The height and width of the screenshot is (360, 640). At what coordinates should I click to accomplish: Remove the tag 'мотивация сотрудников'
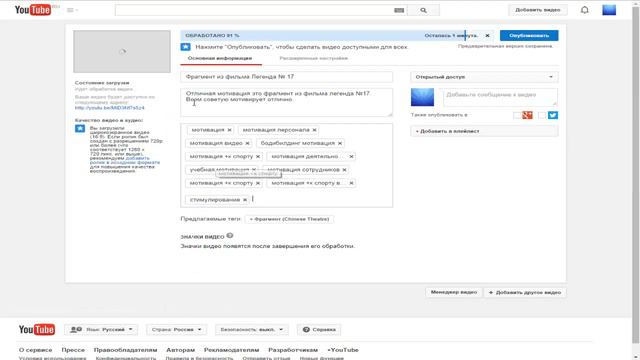click(344, 169)
